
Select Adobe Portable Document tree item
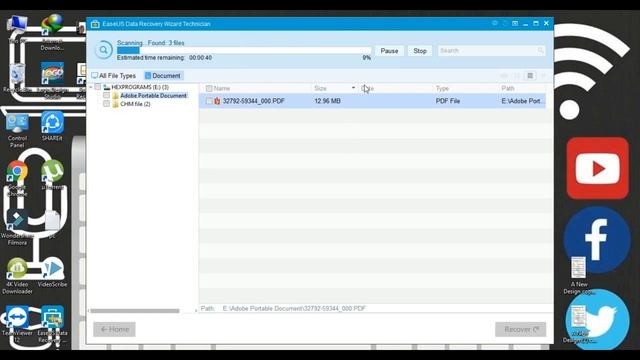pos(153,96)
